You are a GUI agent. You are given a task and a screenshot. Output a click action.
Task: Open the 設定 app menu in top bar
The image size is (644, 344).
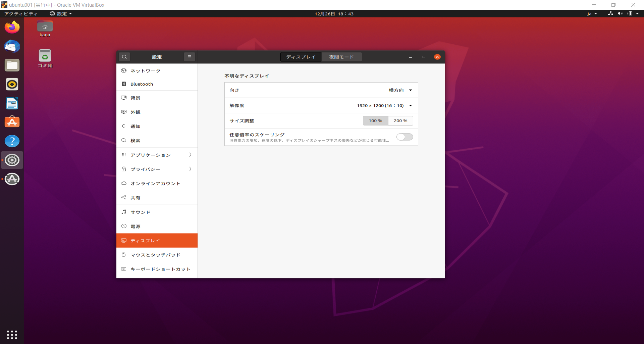pyautogui.click(x=61, y=14)
